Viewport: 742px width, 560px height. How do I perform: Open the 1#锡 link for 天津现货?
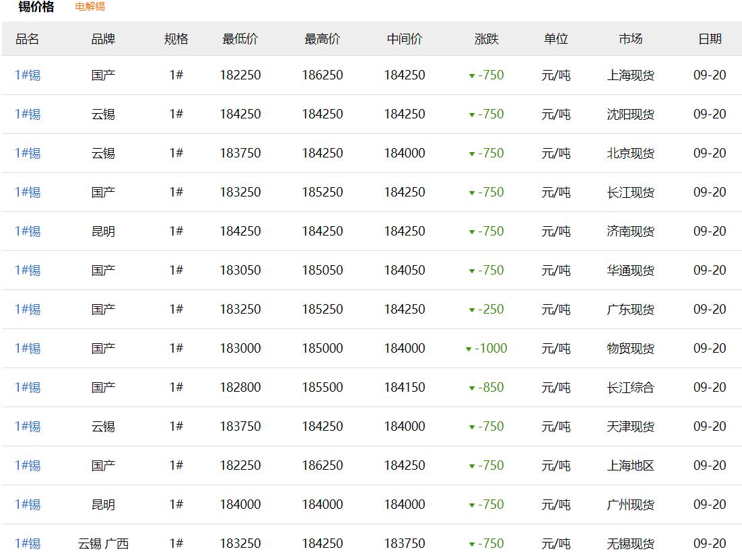[28, 427]
